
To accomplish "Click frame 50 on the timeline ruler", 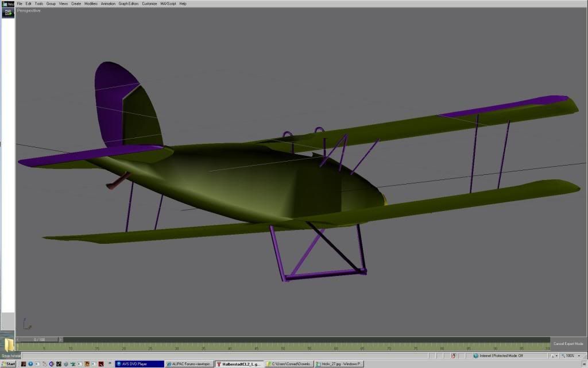I will (x=283, y=347).
